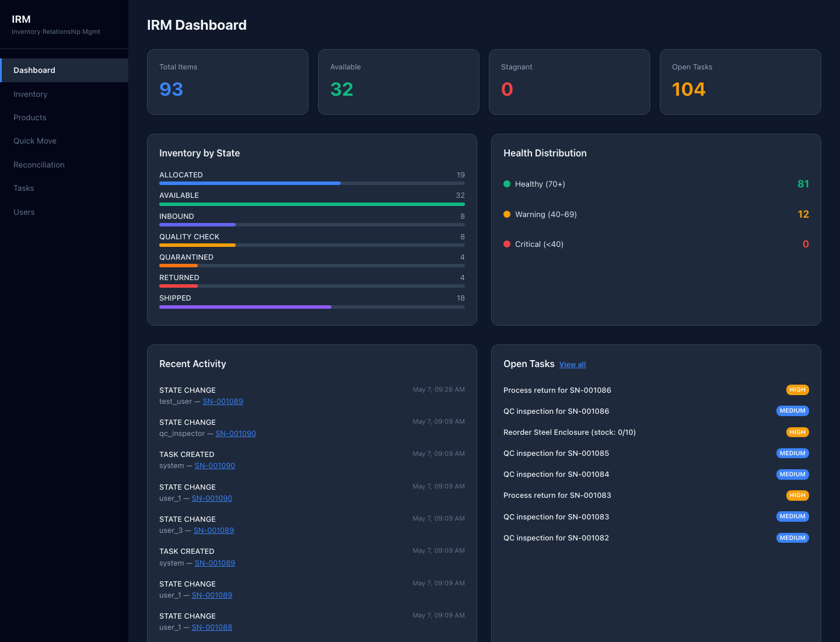
Task: Click the QUALITY CHECK state label
Action: (x=190, y=237)
